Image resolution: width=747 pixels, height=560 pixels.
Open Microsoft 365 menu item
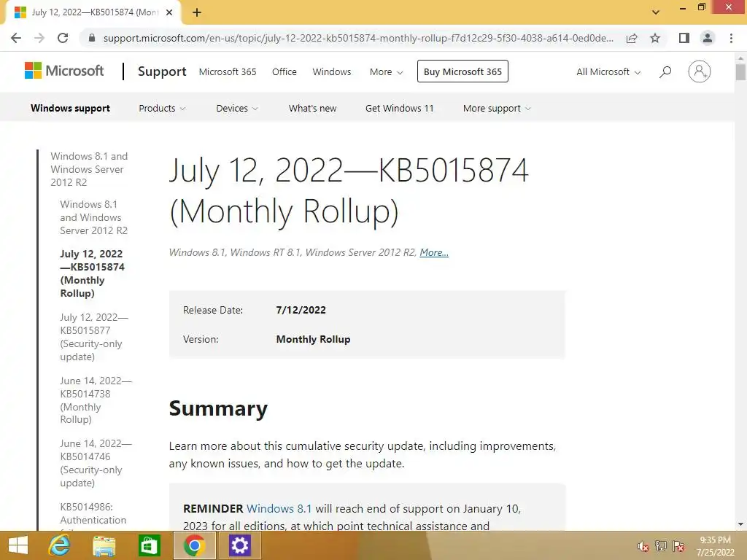(228, 72)
